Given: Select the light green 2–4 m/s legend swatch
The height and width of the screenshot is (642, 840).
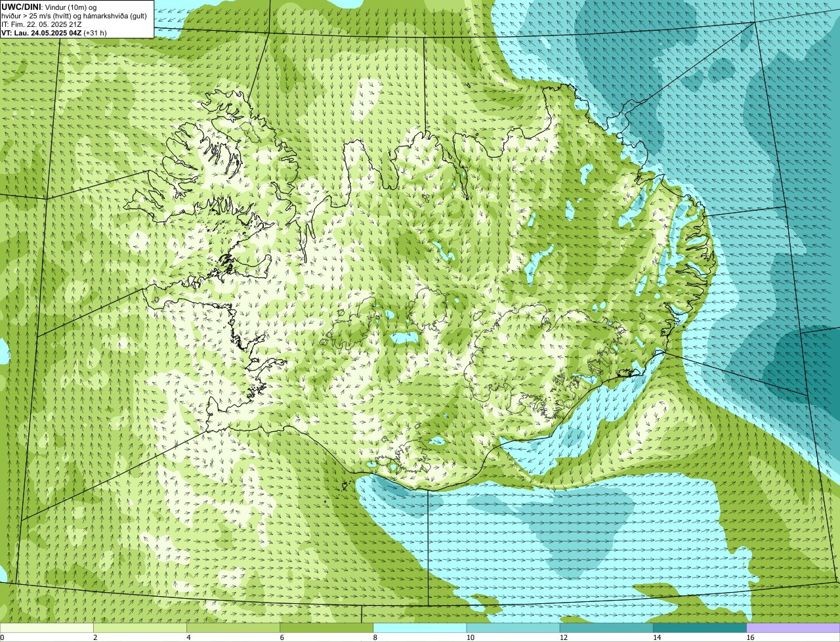Looking at the screenshot, I should click(x=140, y=628).
